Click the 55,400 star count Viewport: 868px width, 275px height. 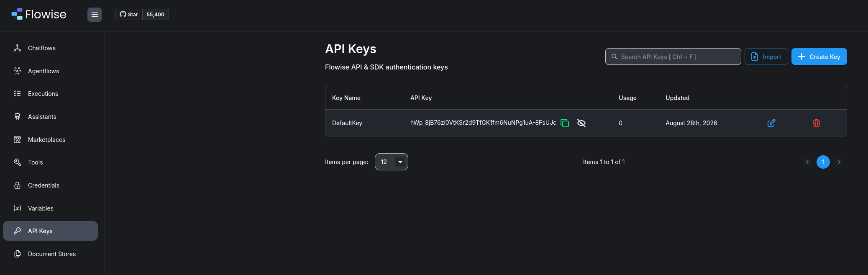point(156,15)
